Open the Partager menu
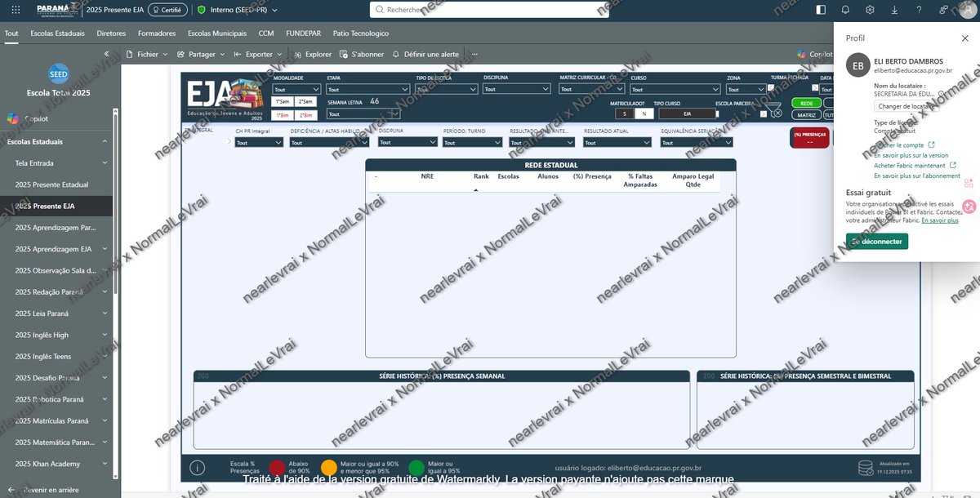The width and height of the screenshot is (980, 498). pyautogui.click(x=201, y=55)
